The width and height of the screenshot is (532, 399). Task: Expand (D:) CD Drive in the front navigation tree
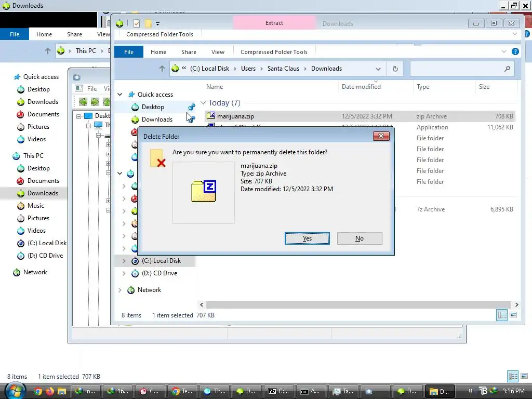124,273
